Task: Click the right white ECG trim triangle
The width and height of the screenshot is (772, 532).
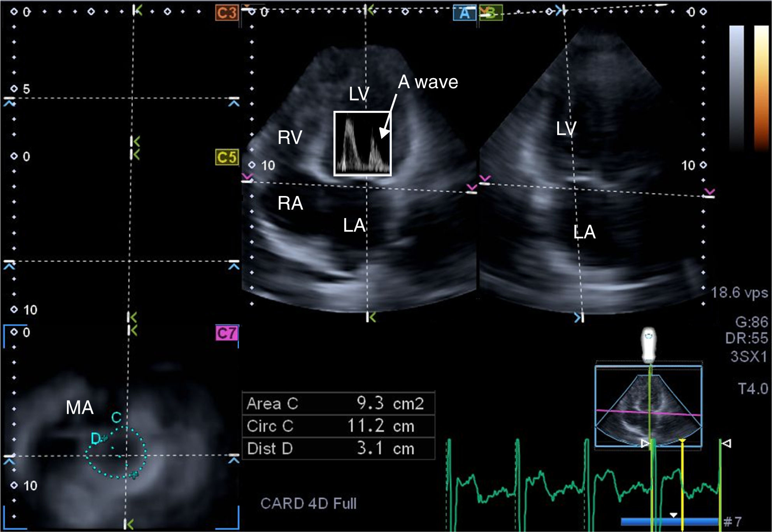Action: click(x=726, y=443)
